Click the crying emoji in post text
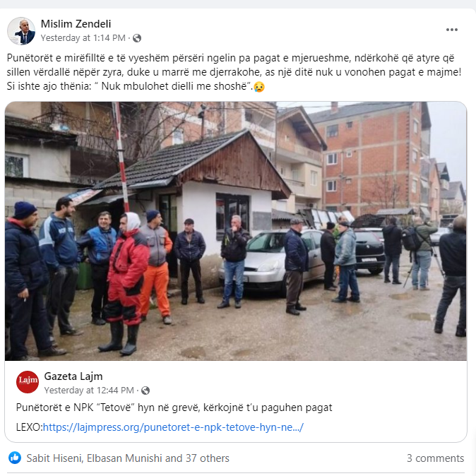The width and height of the screenshot is (476, 476). pyautogui.click(x=259, y=87)
